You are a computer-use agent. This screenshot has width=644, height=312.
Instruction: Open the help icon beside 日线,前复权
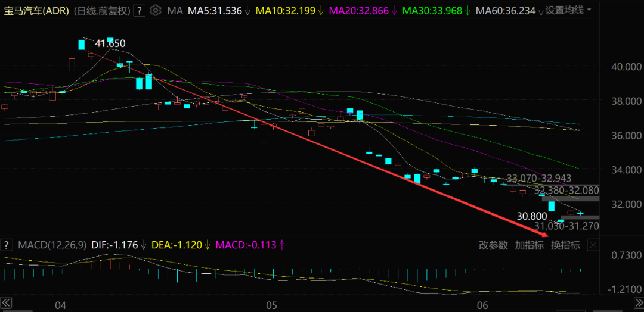coord(140,10)
